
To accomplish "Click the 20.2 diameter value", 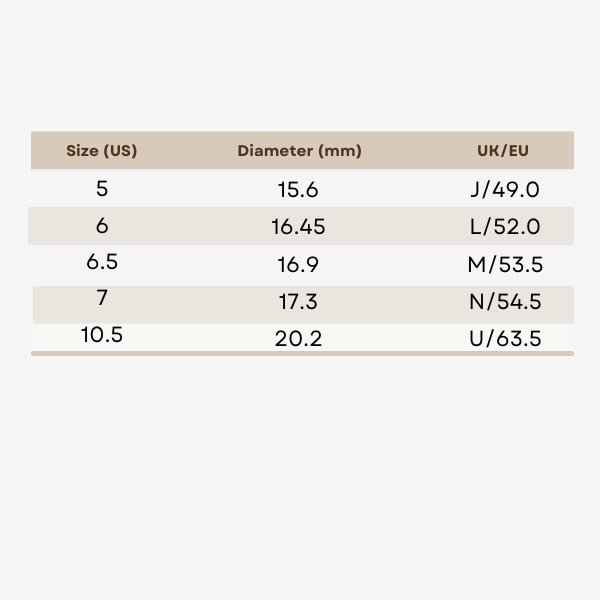I will [x=298, y=339].
